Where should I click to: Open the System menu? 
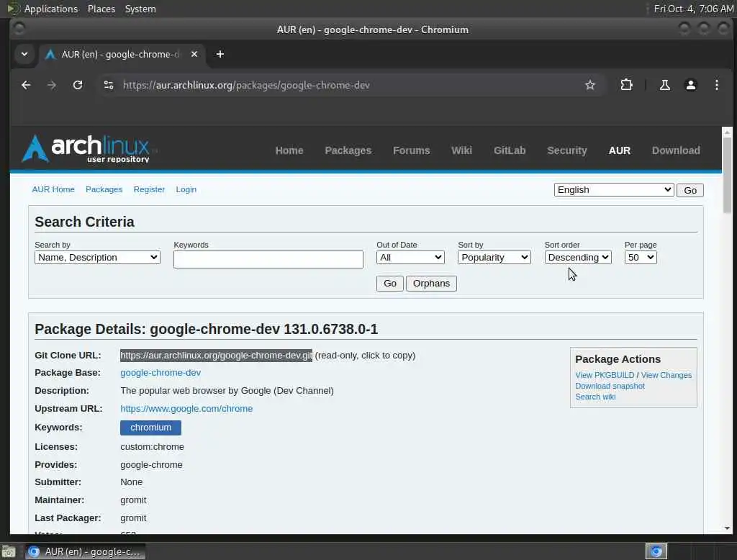(140, 9)
